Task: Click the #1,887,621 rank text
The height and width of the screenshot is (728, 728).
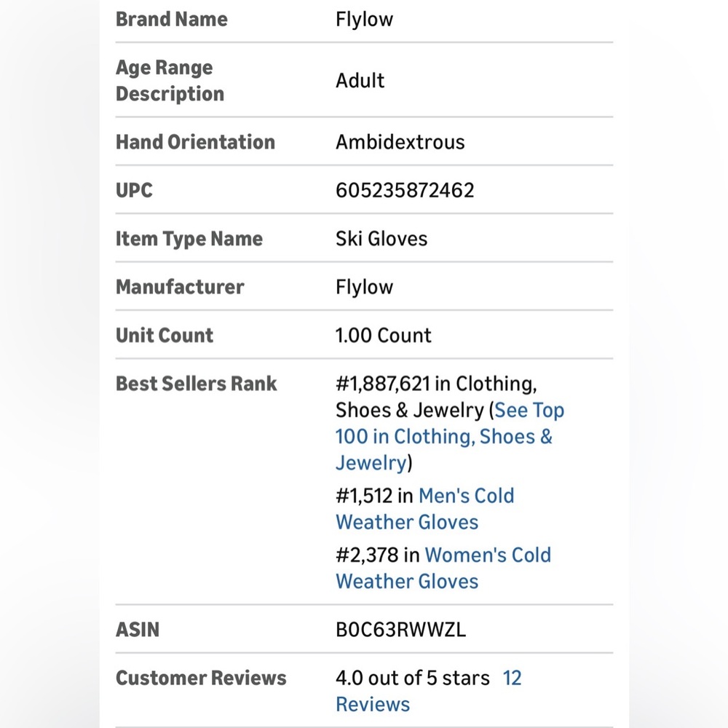Action: tap(383, 384)
